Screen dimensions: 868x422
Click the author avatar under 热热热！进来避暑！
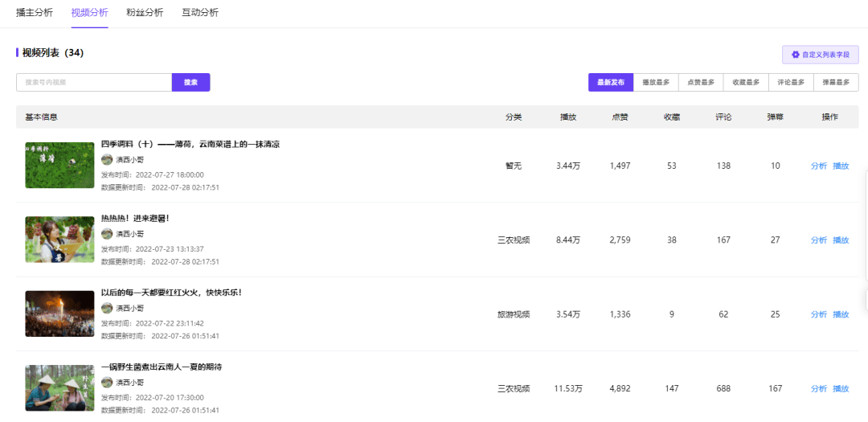coord(107,234)
